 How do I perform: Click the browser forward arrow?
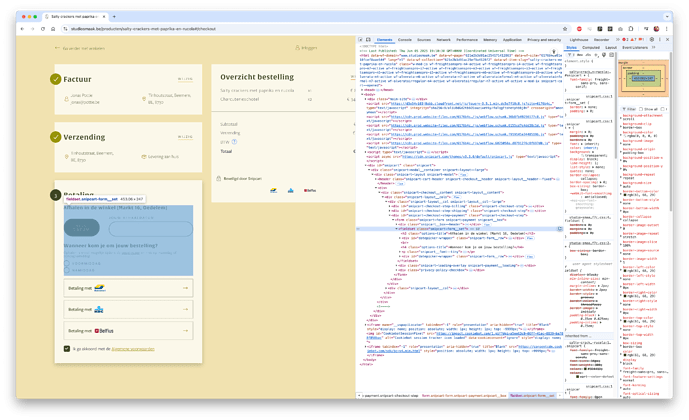pyautogui.click(x=33, y=29)
